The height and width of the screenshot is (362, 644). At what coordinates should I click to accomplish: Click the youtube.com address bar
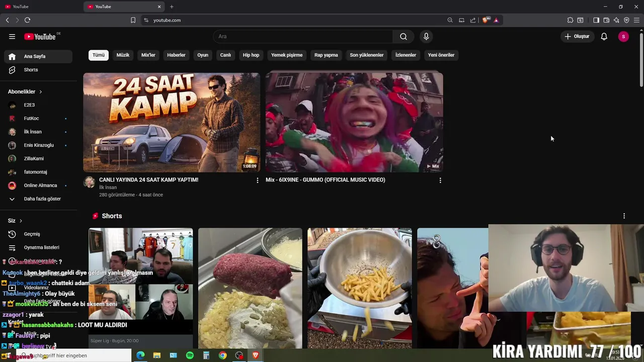[167, 20]
